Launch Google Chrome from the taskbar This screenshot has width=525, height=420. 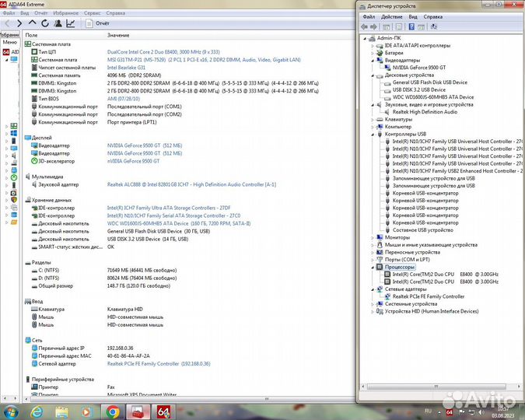[113, 411]
